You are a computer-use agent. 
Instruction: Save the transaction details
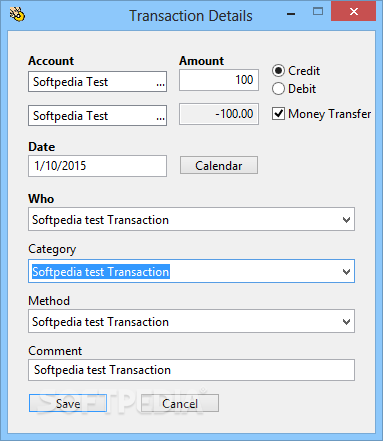pos(68,403)
